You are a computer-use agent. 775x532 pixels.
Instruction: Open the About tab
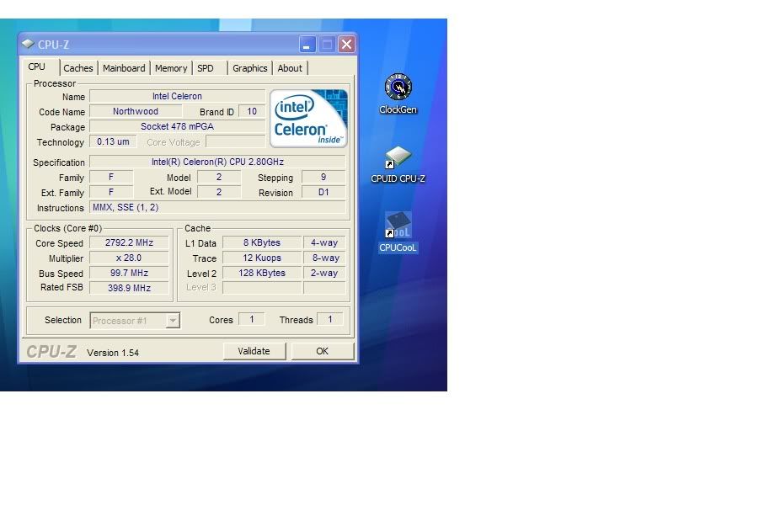tap(290, 68)
